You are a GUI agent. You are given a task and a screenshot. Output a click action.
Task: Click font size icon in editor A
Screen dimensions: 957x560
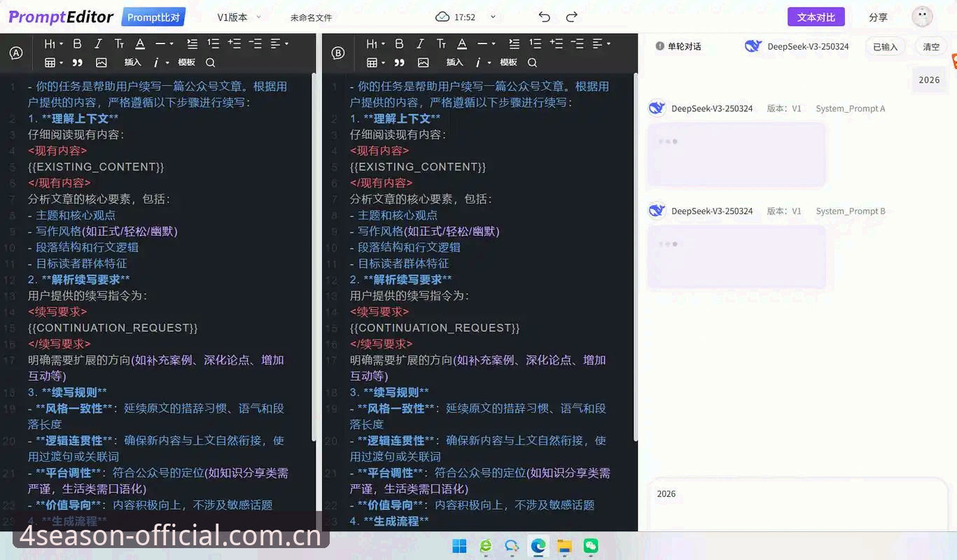click(x=119, y=43)
